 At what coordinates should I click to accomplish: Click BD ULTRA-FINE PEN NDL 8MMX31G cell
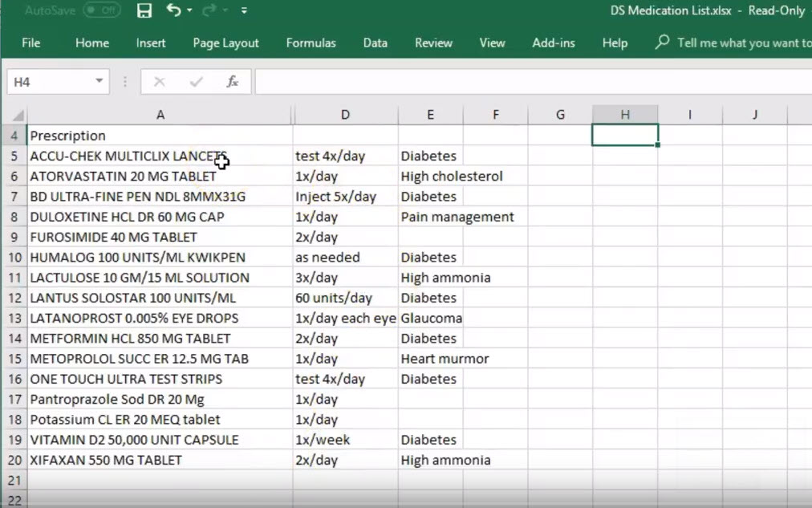(160, 197)
